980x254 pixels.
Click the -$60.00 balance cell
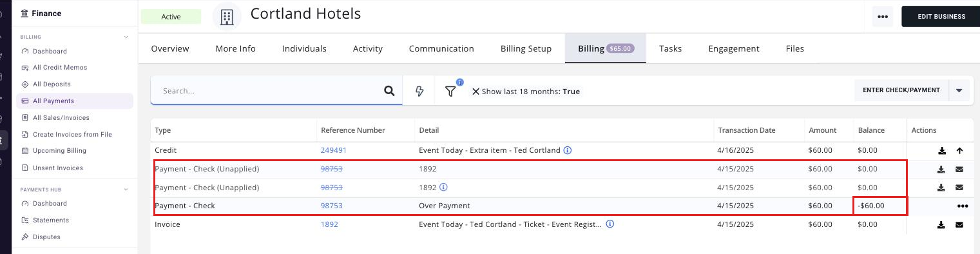[880, 206]
